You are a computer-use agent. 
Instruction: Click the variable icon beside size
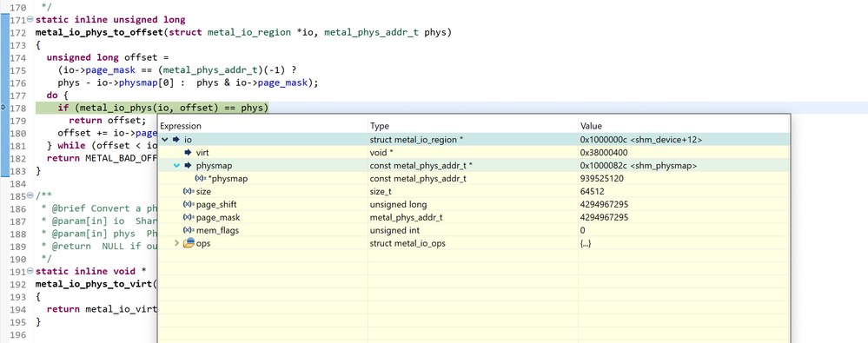[189, 191]
